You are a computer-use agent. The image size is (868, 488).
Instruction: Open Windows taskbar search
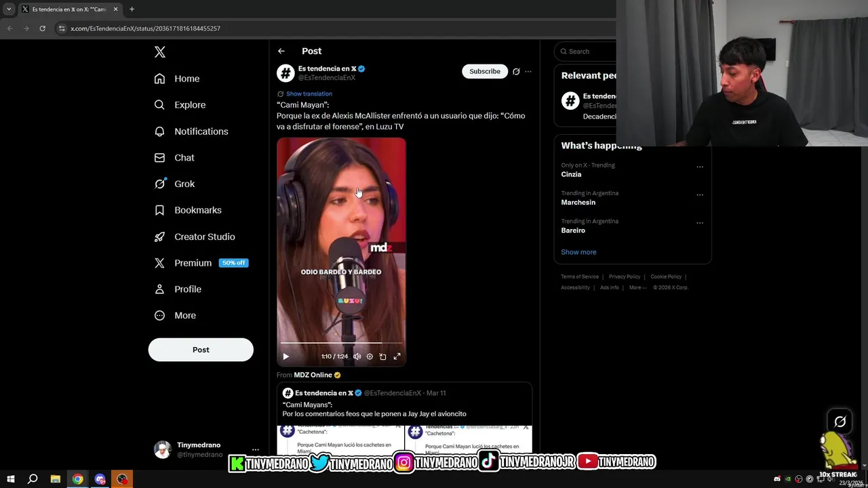(x=33, y=479)
